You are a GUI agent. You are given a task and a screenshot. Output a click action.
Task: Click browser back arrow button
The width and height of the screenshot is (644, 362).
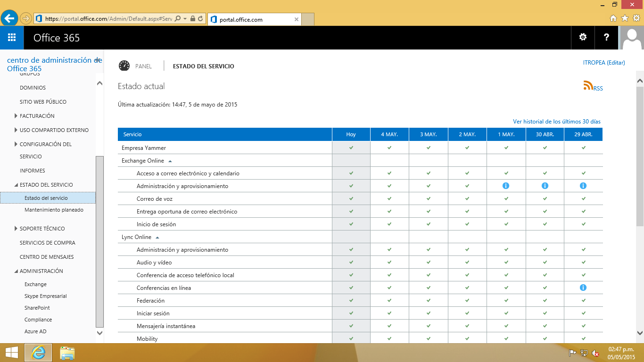point(10,18)
